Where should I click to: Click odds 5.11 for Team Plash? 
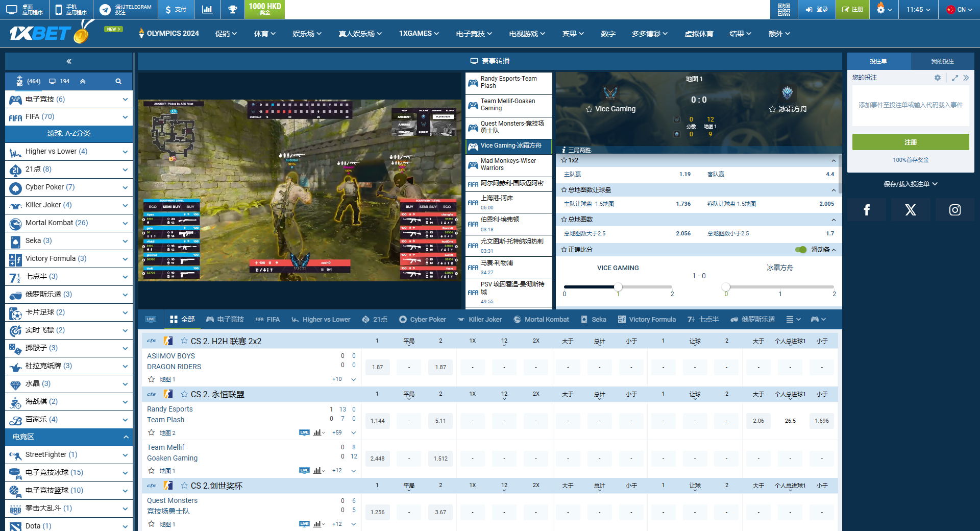click(x=440, y=421)
